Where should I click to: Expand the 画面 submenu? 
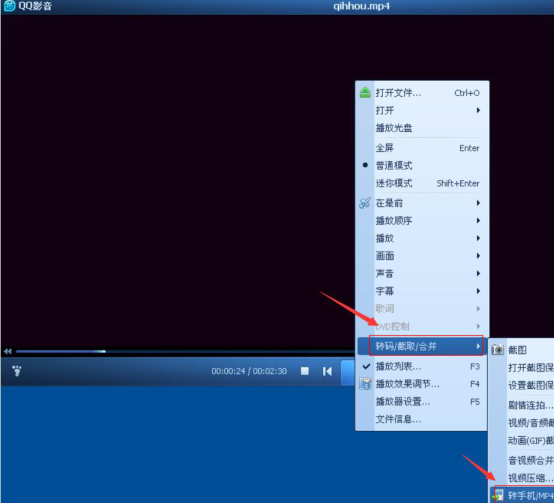[x=423, y=256]
